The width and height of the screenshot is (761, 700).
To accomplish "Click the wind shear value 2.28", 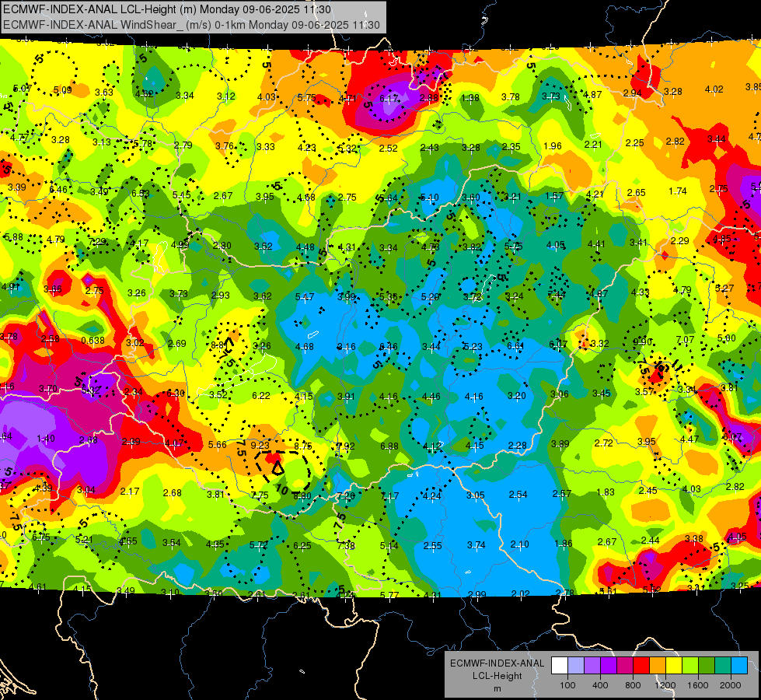I will 518,445.
